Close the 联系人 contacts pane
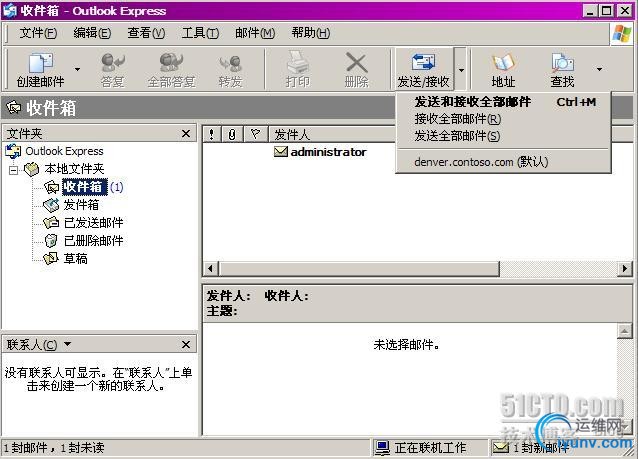The width and height of the screenshot is (638, 459). [x=186, y=344]
